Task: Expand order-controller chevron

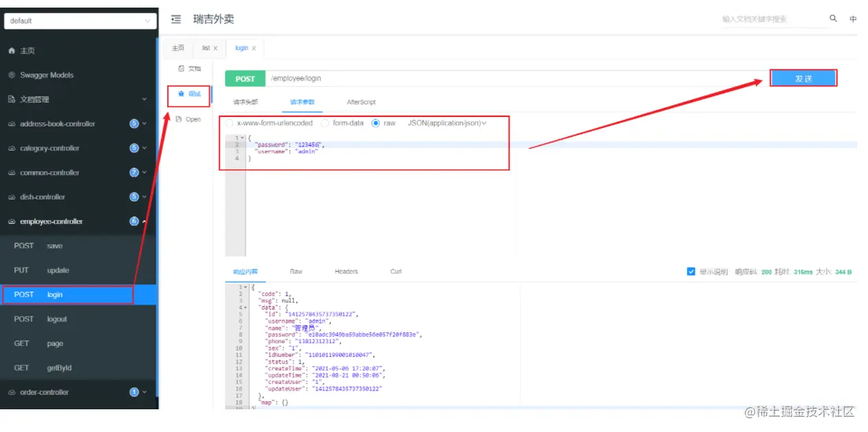Action: pyautogui.click(x=144, y=392)
